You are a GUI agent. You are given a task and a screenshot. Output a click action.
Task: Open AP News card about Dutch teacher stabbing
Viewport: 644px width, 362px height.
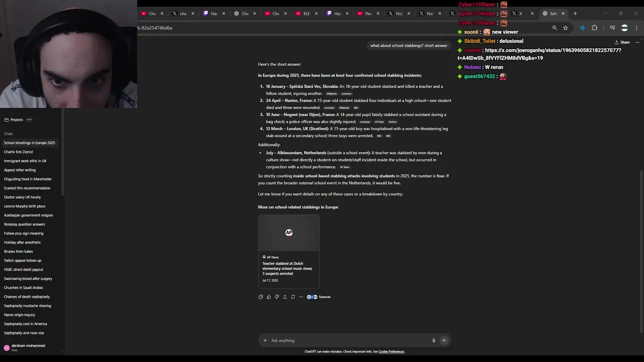(x=289, y=251)
